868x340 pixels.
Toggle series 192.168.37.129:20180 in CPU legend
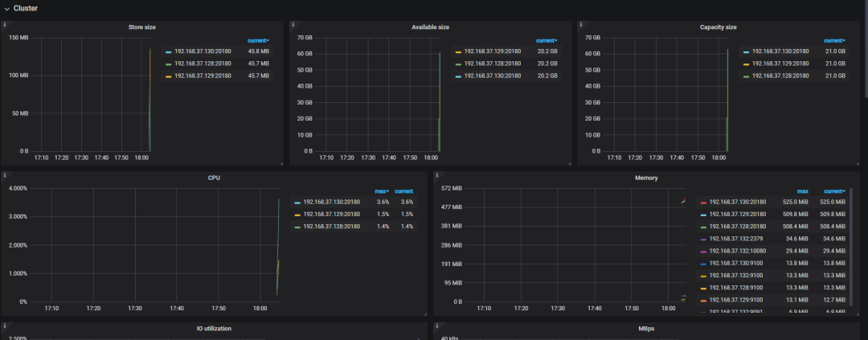tap(334, 215)
